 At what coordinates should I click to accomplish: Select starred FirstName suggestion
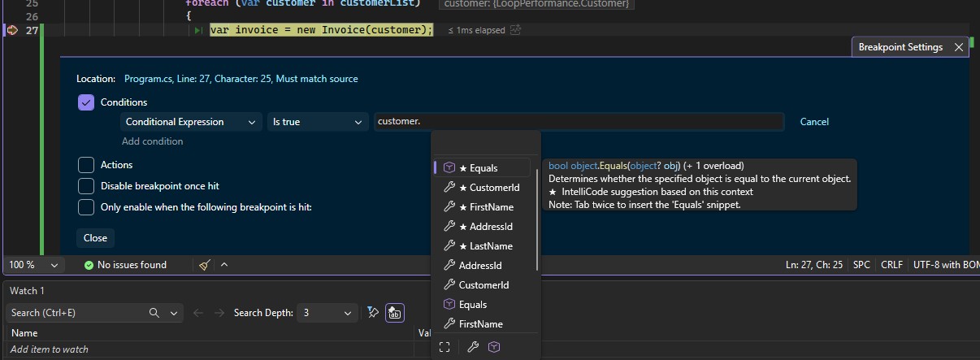click(x=483, y=207)
